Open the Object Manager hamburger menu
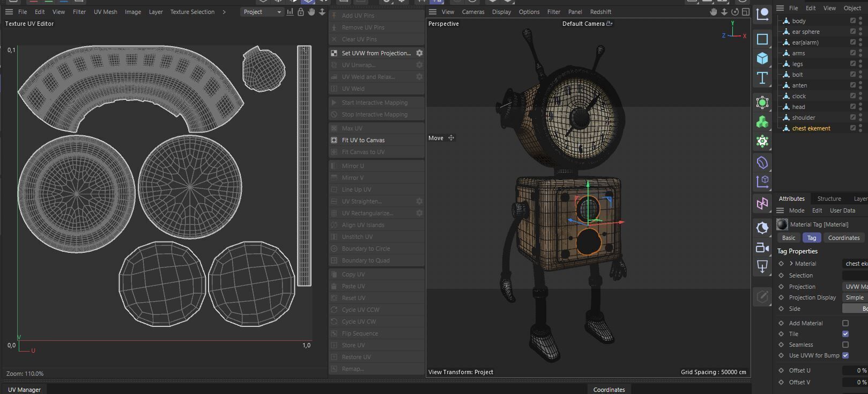This screenshot has height=394, width=868. (780, 8)
